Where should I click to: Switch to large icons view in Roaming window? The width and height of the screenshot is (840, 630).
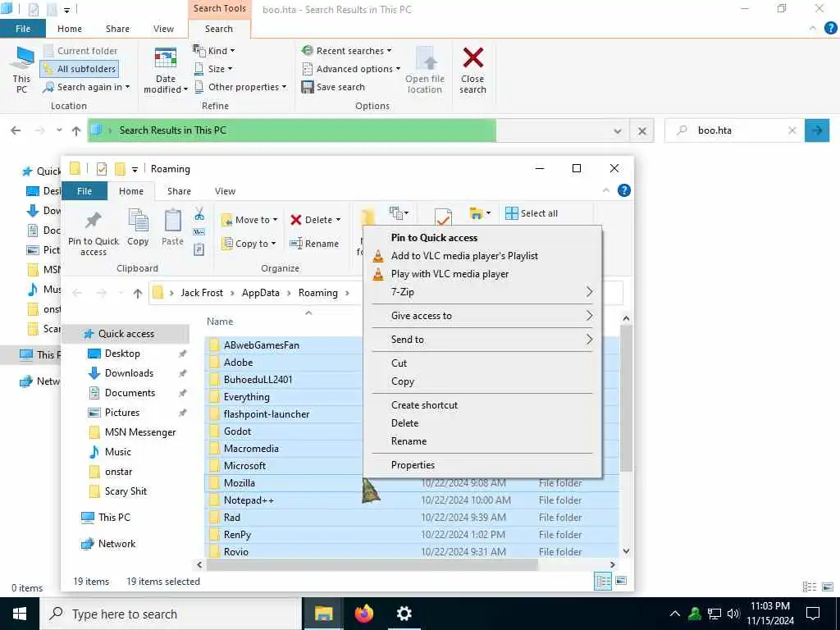tap(621, 582)
